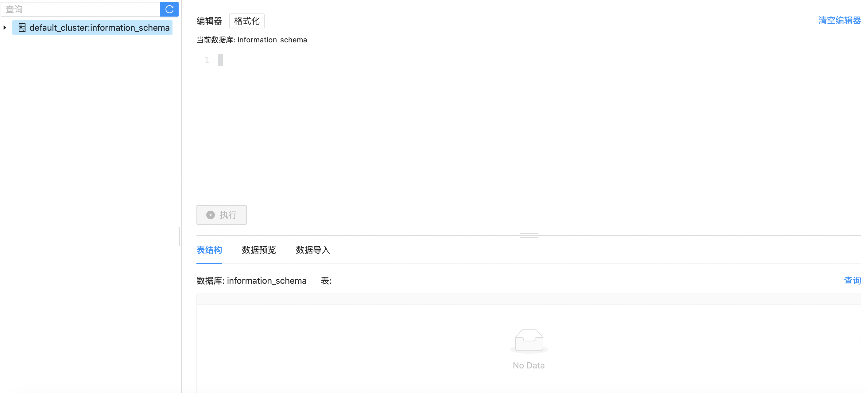
Task: Switch to the 表结构 tab
Action: [x=209, y=250]
